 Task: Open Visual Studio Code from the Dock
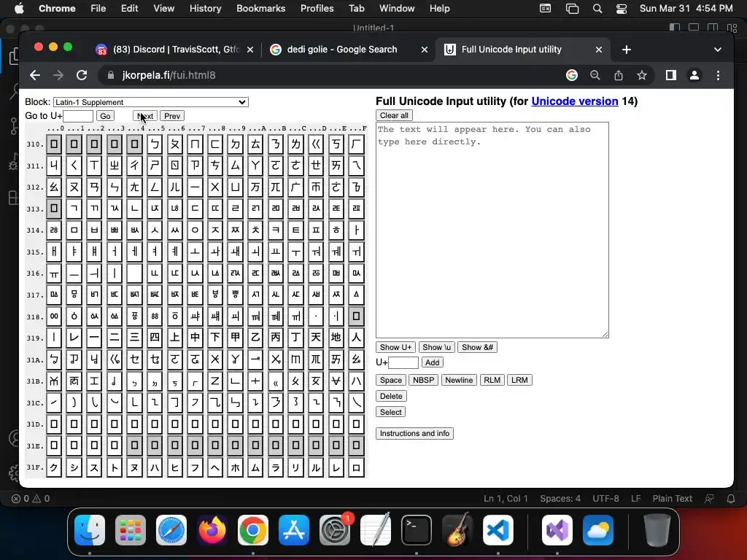point(498,529)
